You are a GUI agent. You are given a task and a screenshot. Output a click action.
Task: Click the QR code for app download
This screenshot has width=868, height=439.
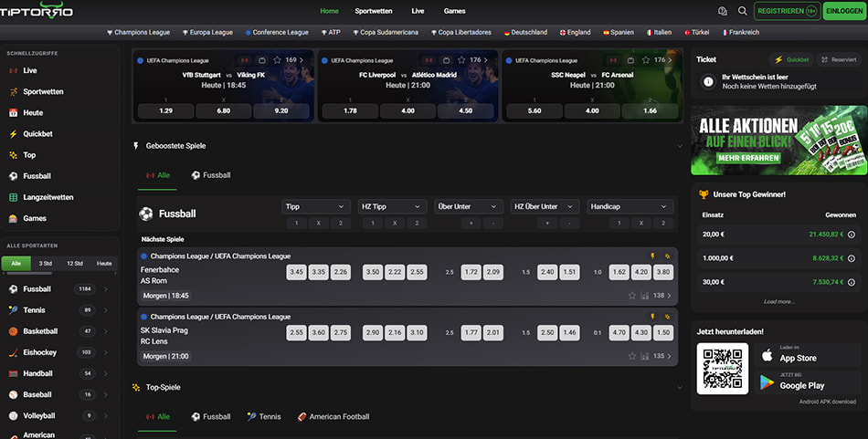[723, 368]
